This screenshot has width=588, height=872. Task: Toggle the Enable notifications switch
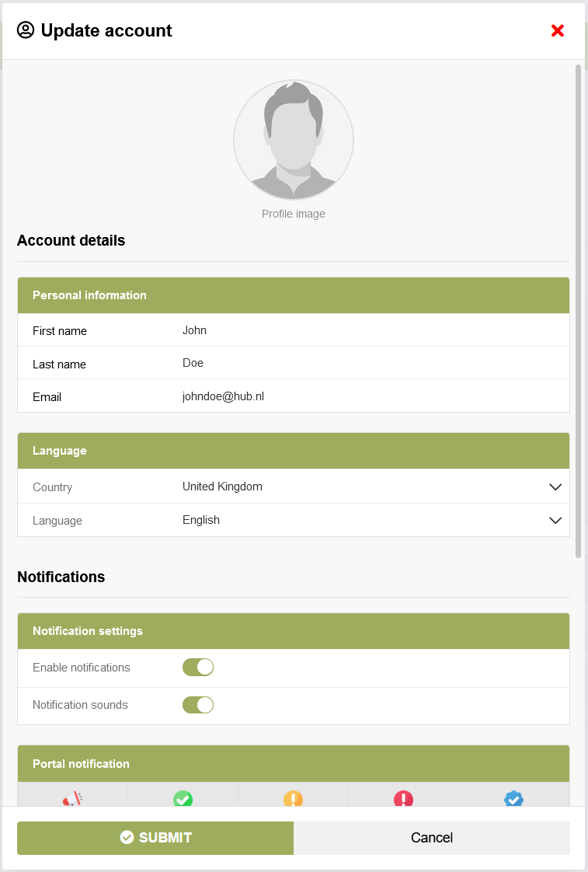[198, 668]
